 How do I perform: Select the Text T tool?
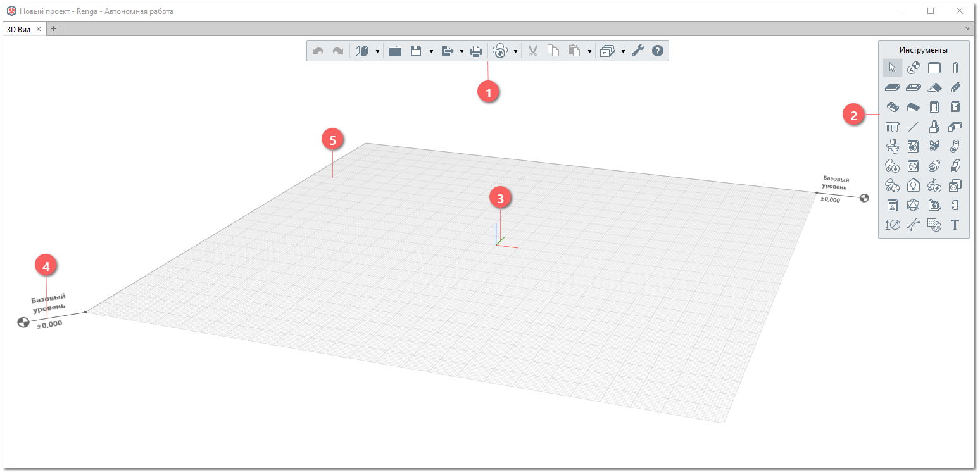point(955,225)
